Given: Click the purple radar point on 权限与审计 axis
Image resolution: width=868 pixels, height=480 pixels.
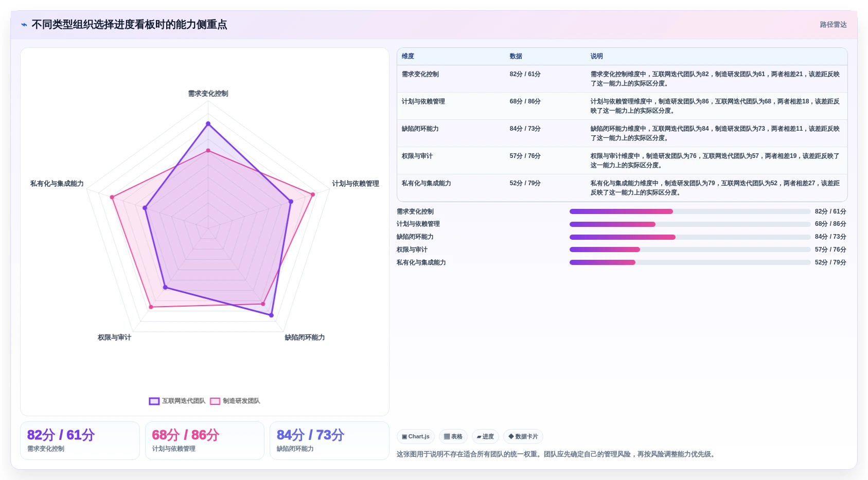Looking at the screenshot, I should click(x=165, y=288).
